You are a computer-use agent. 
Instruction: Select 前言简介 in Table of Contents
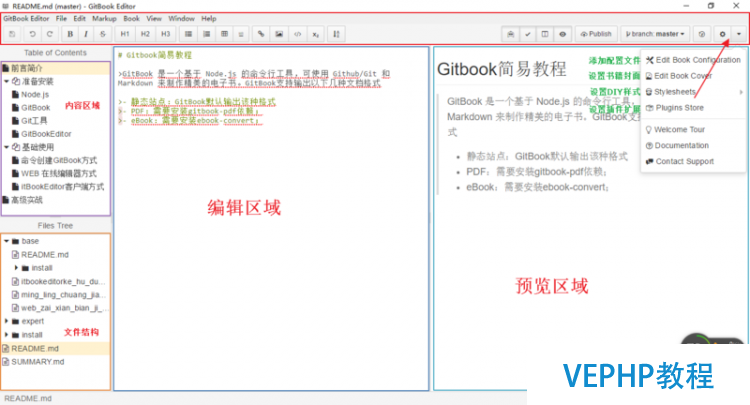[56, 68]
